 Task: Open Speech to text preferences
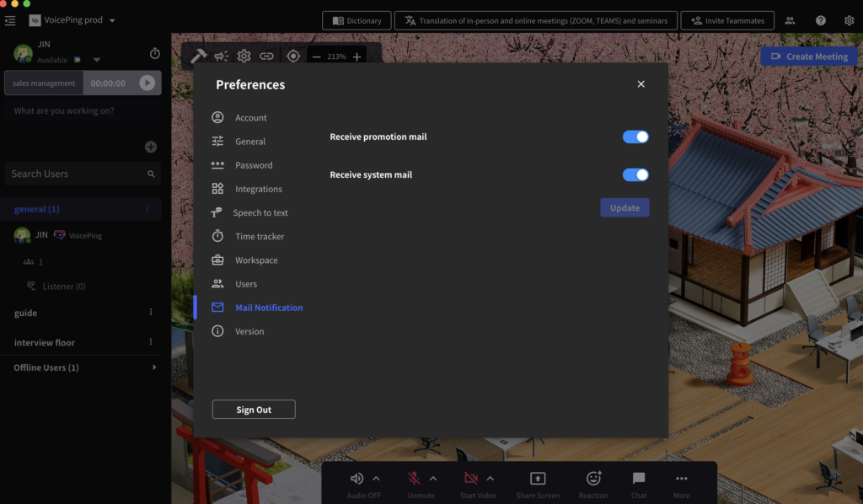pyautogui.click(x=260, y=212)
